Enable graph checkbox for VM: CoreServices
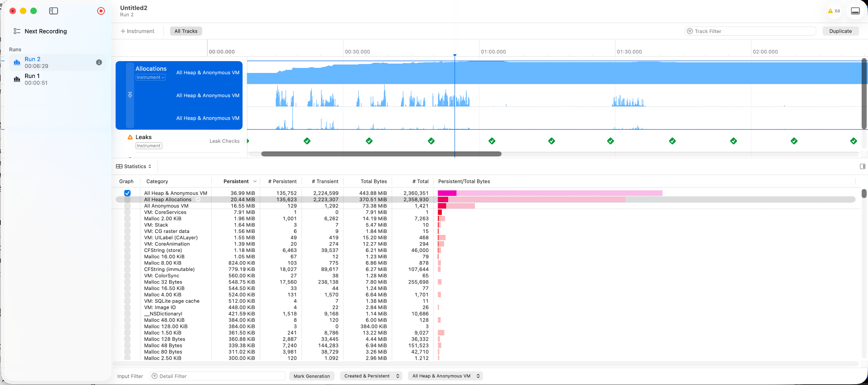Screen dimensions: 868x385 point(127,212)
